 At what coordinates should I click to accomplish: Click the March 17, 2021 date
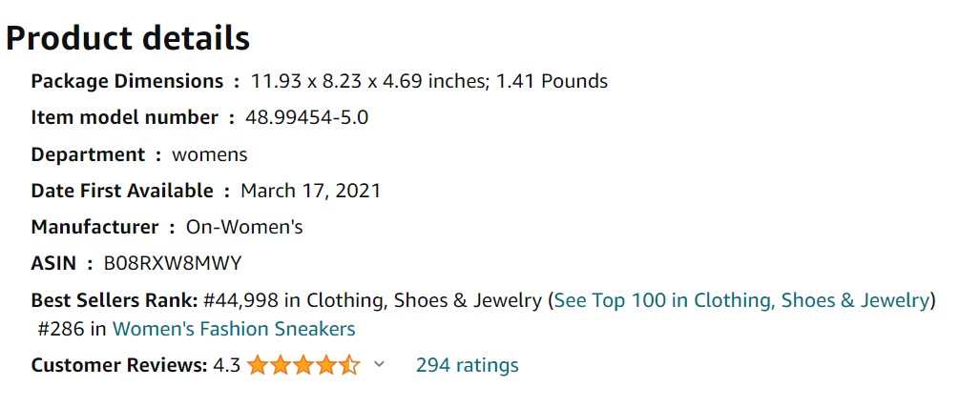click(311, 191)
